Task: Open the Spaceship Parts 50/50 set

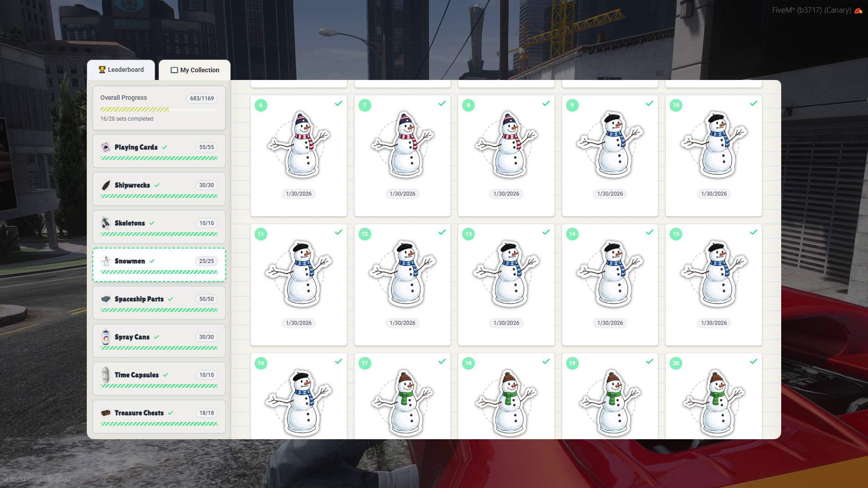Action: 159,303
